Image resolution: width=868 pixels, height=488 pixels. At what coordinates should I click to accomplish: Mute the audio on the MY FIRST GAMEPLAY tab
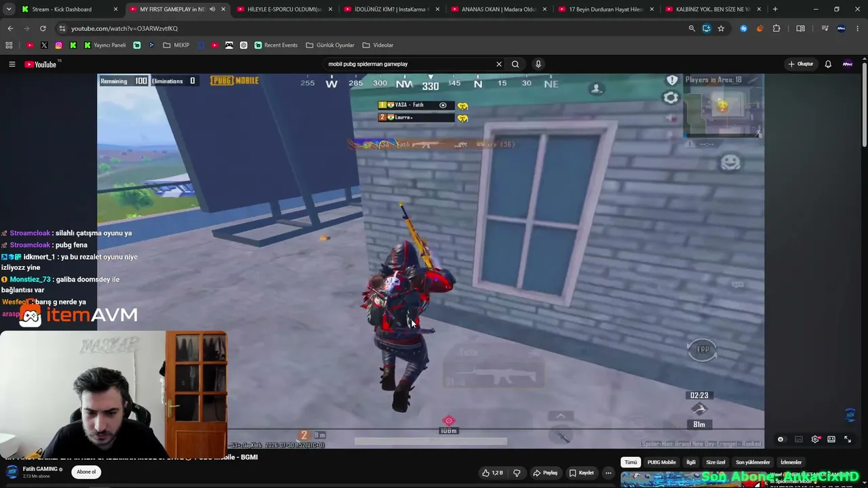212,9
